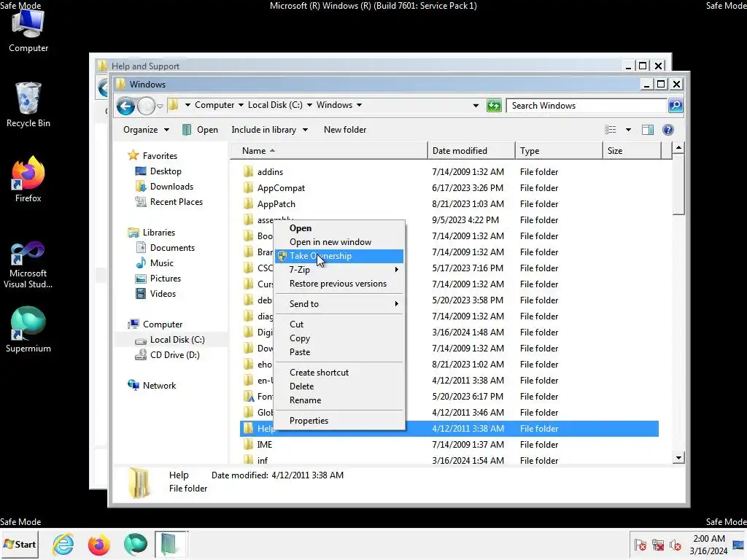Sort by the Name column header

click(329, 150)
